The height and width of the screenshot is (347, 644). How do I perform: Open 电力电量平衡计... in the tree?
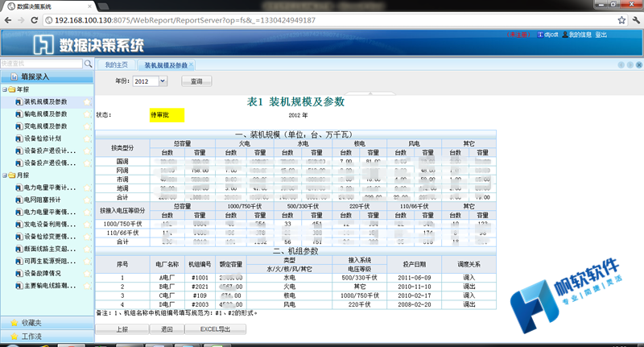[50, 188]
